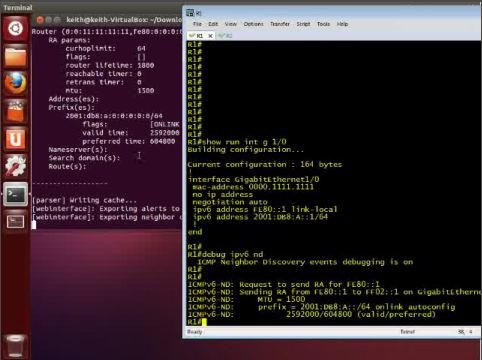Open the Trash icon in the dock

(x=15, y=346)
